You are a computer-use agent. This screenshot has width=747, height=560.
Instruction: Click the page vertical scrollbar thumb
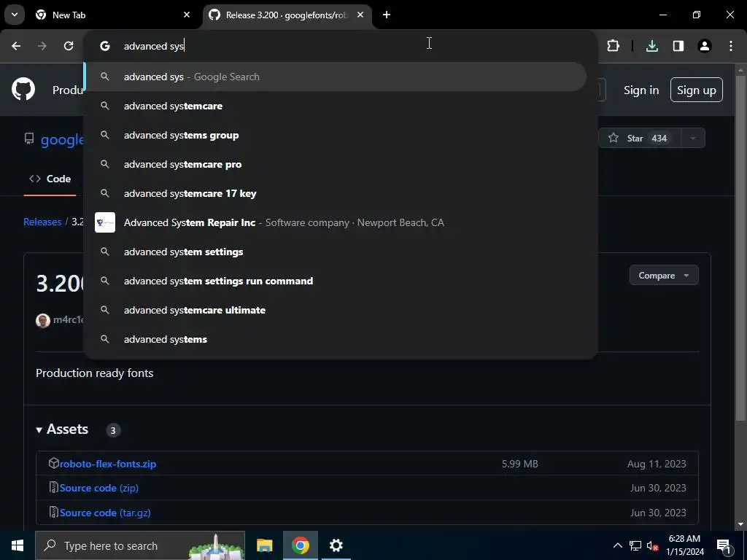coord(740,248)
